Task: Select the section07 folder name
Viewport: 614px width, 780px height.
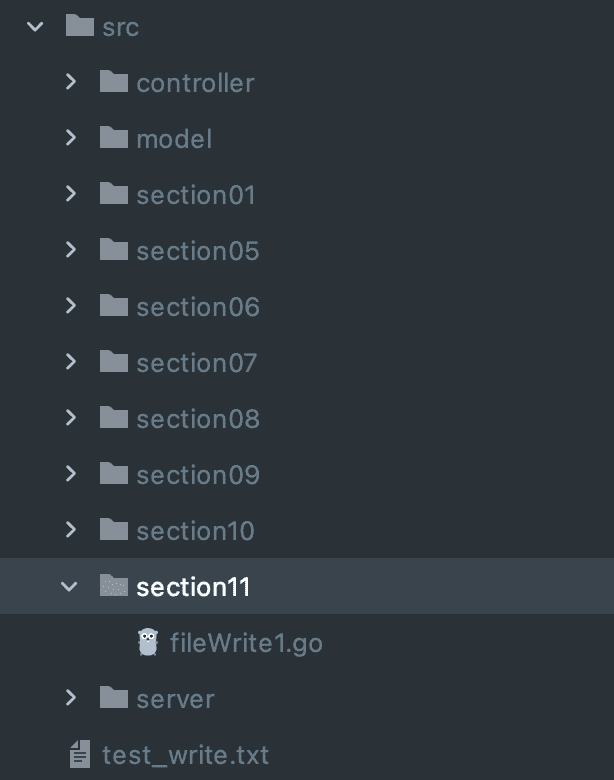Action: click(197, 362)
